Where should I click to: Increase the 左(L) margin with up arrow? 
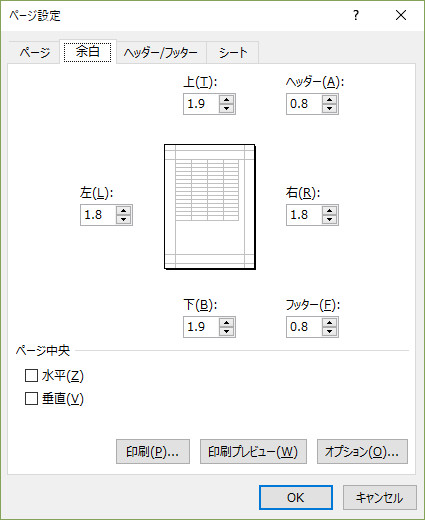tap(124, 211)
